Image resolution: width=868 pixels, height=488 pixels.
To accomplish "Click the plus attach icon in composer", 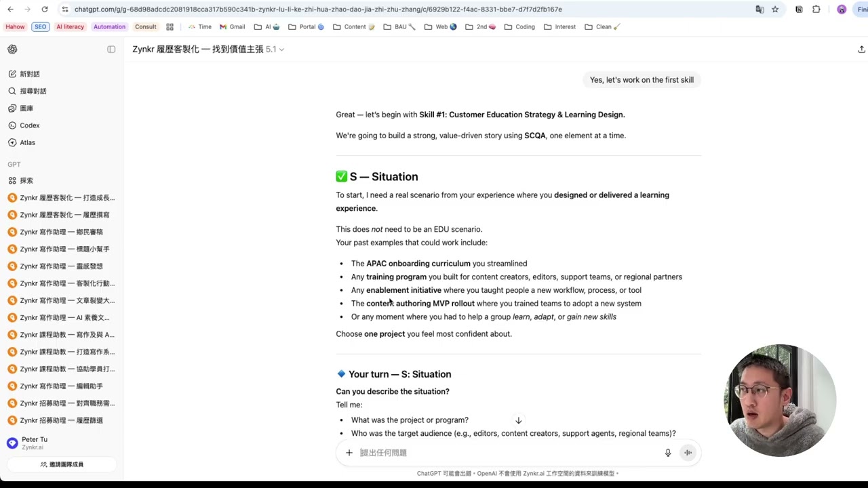I will pyautogui.click(x=349, y=453).
